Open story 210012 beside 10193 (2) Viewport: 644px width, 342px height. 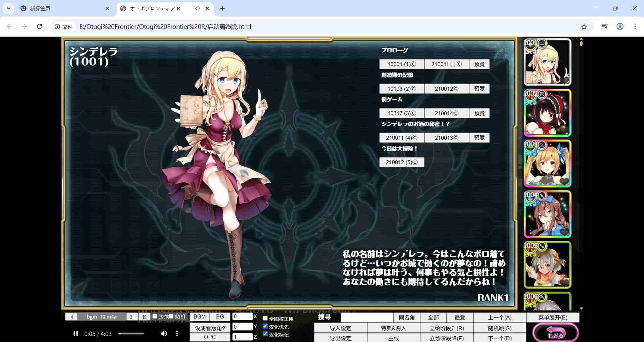tap(447, 89)
